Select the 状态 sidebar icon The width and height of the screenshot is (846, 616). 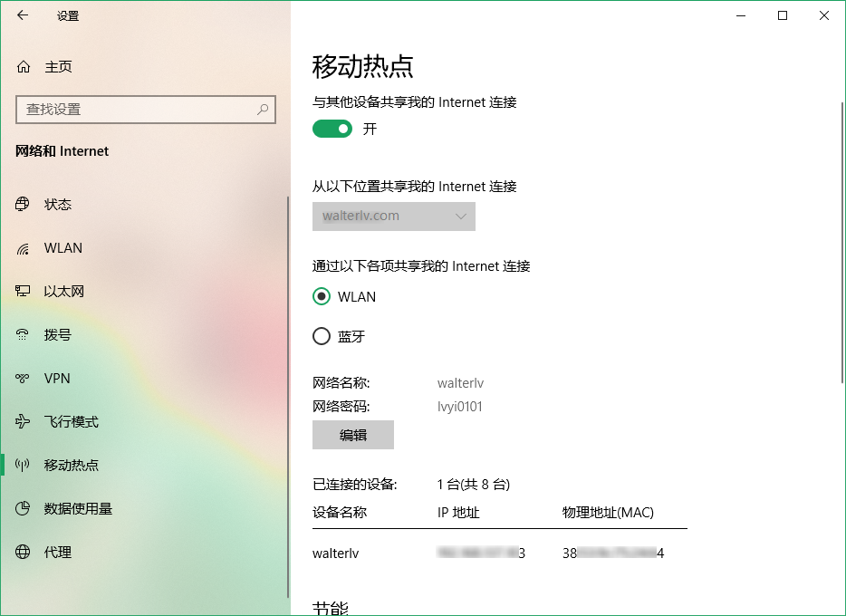[x=23, y=205]
